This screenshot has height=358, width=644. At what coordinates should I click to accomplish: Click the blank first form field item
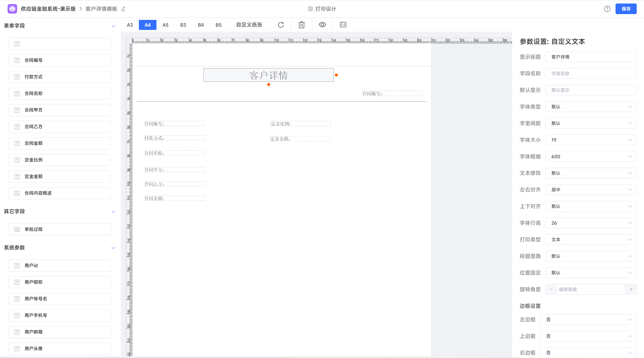60,44
